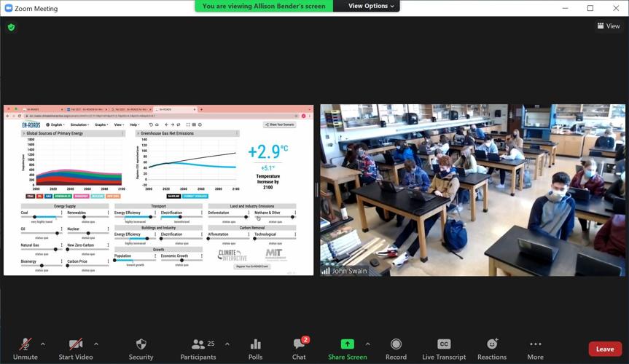The height and width of the screenshot is (364, 629).
Task: Open the Simulation menu in En-ROADS
Action: click(x=79, y=124)
